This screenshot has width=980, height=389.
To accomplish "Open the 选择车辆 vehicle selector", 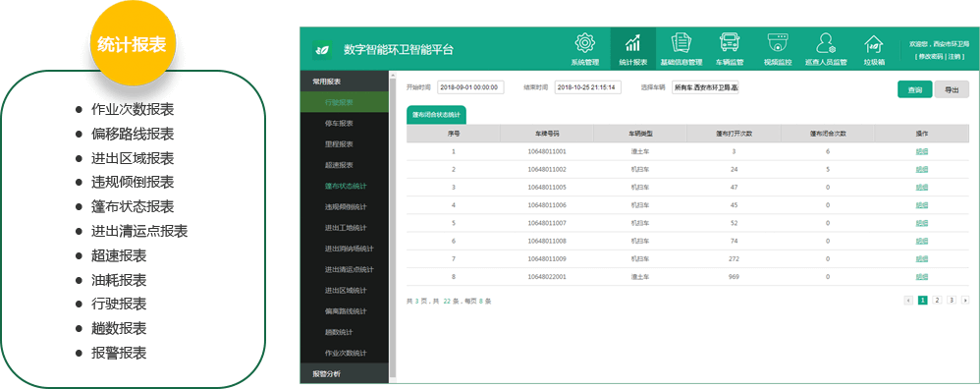I will point(705,87).
